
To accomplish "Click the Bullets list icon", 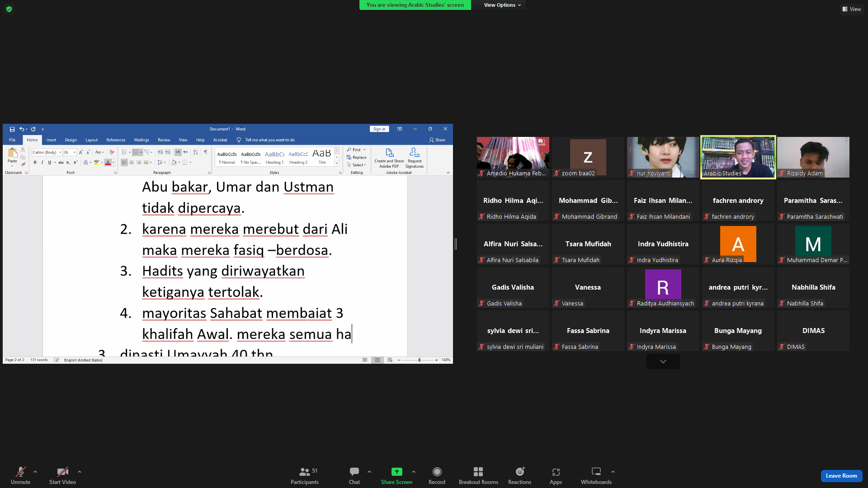I will (124, 153).
